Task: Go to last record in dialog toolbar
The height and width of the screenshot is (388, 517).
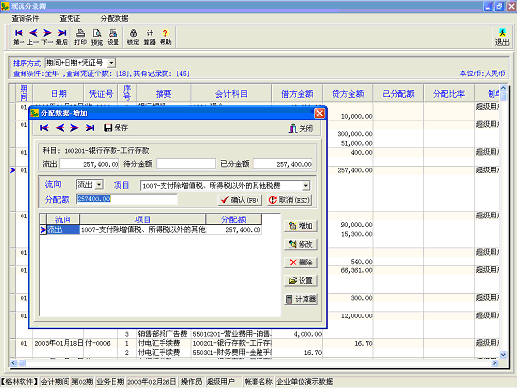Action: 90,128
